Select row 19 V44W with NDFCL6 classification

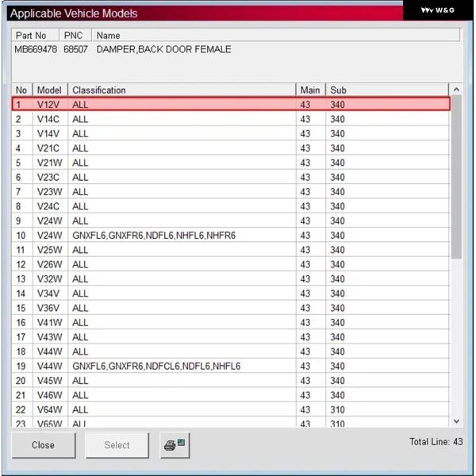pyautogui.click(x=230, y=367)
